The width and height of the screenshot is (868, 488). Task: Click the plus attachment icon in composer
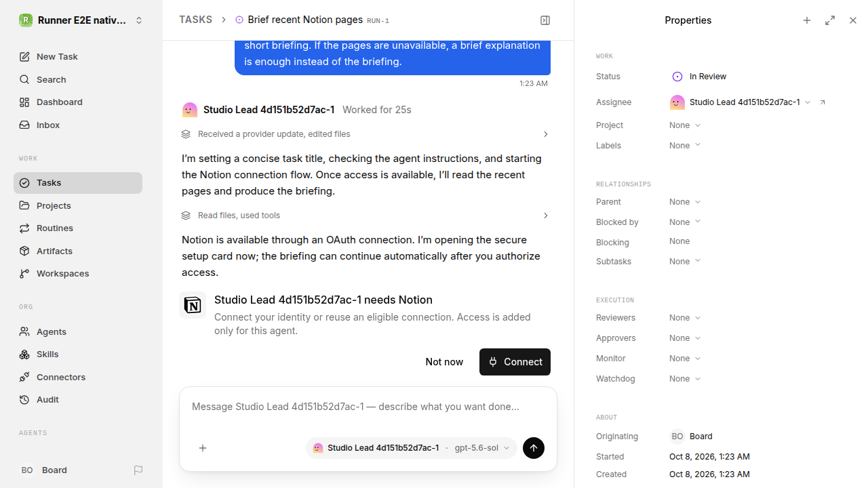tap(203, 448)
